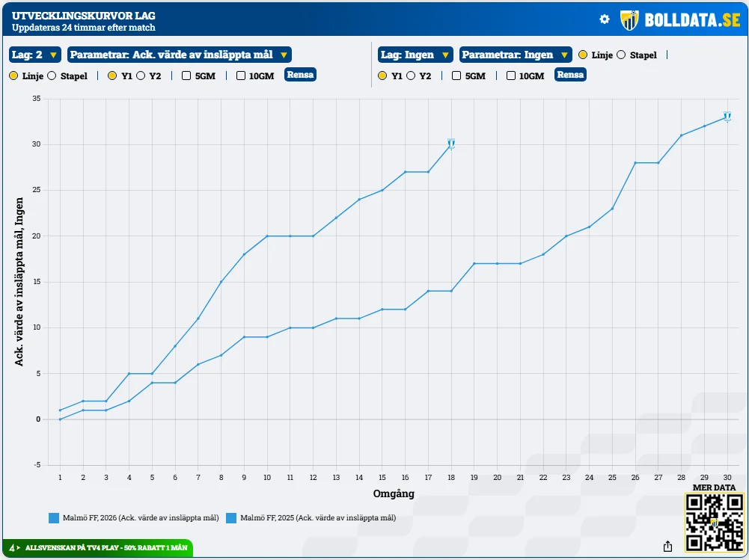Click legend text Malmö FF, 2026
Image resolution: width=749 pixels, height=560 pixels.
click(x=141, y=518)
